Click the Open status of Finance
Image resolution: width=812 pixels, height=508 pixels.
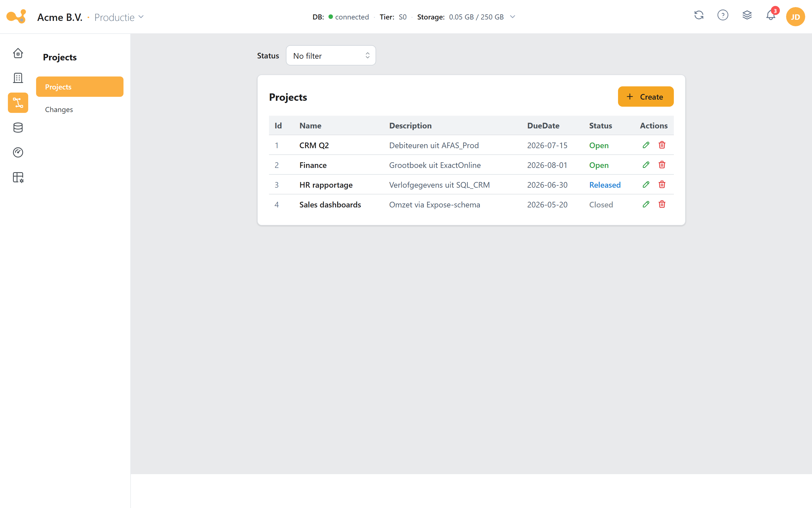tap(599, 165)
